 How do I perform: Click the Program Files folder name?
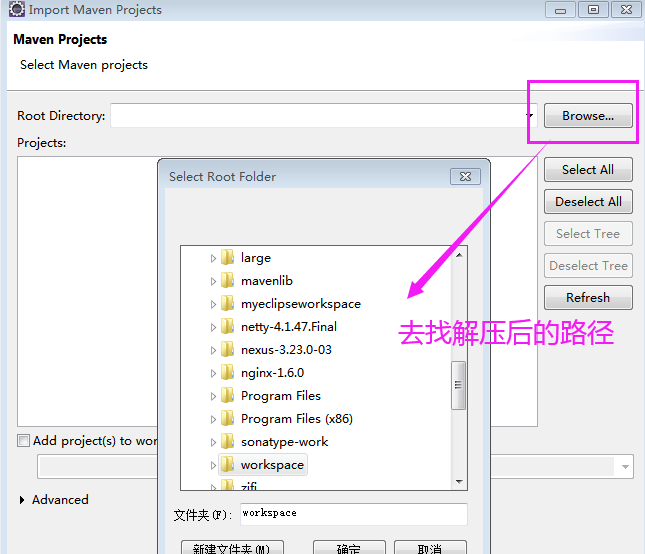pyautogui.click(x=281, y=396)
